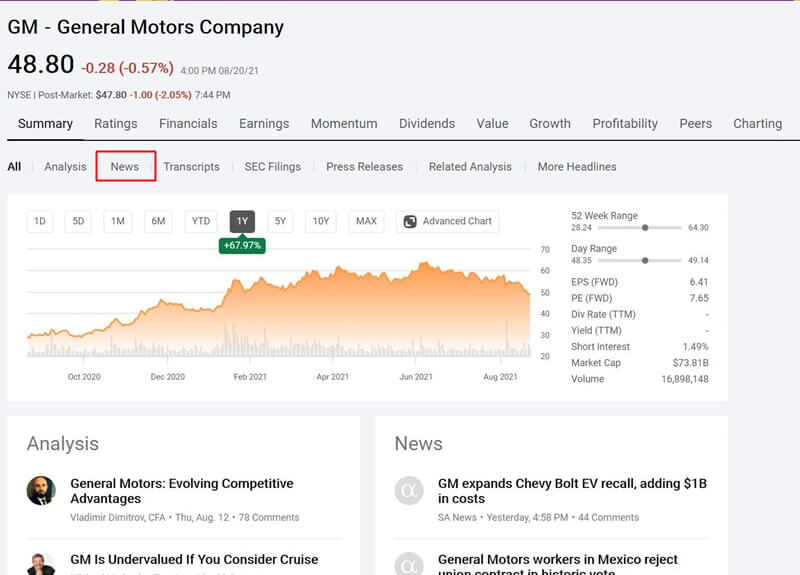Viewport: 800px width, 575px height.
Task: Switch chart to MAX range
Action: (x=366, y=221)
